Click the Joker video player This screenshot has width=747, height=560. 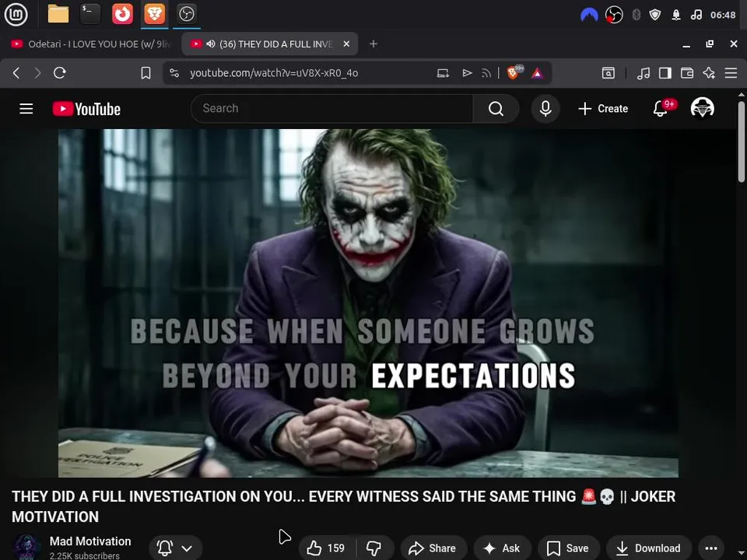click(368, 303)
